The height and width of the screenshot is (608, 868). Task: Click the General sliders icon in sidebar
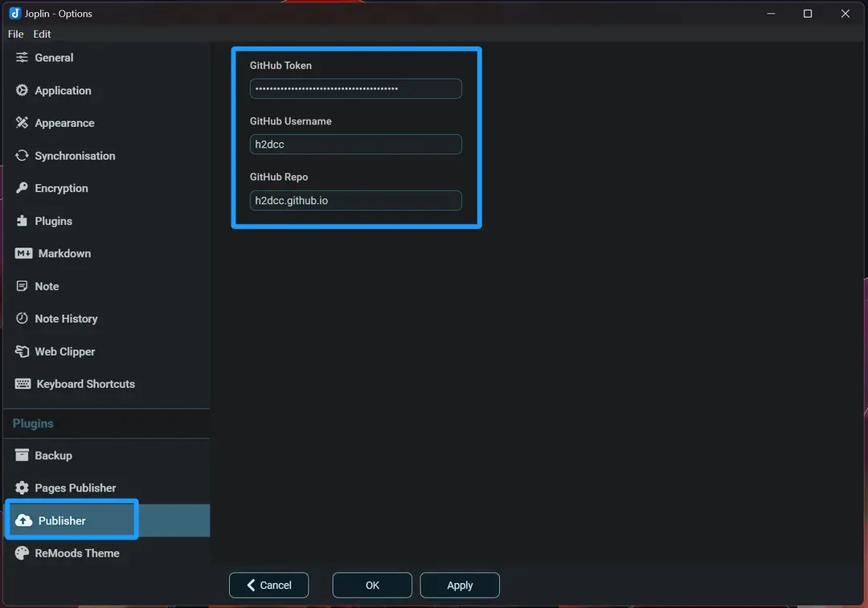click(22, 58)
